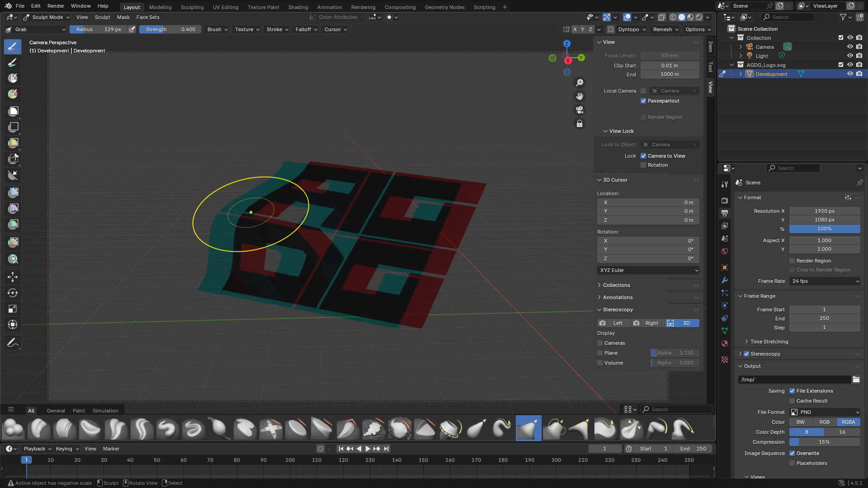Image resolution: width=868 pixels, height=488 pixels.
Task: Expand the Annotations panel
Action: pyautogui.click(x=618, y=297)
